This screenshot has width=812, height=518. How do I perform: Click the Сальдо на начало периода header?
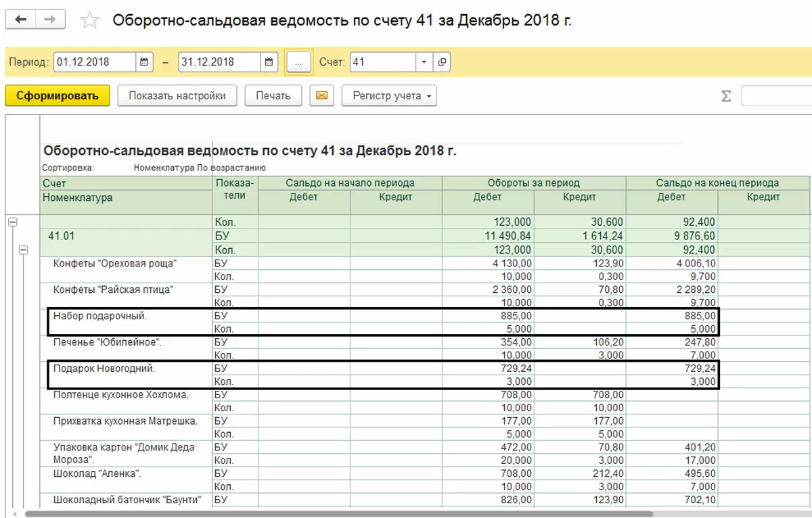pos(350,183)
